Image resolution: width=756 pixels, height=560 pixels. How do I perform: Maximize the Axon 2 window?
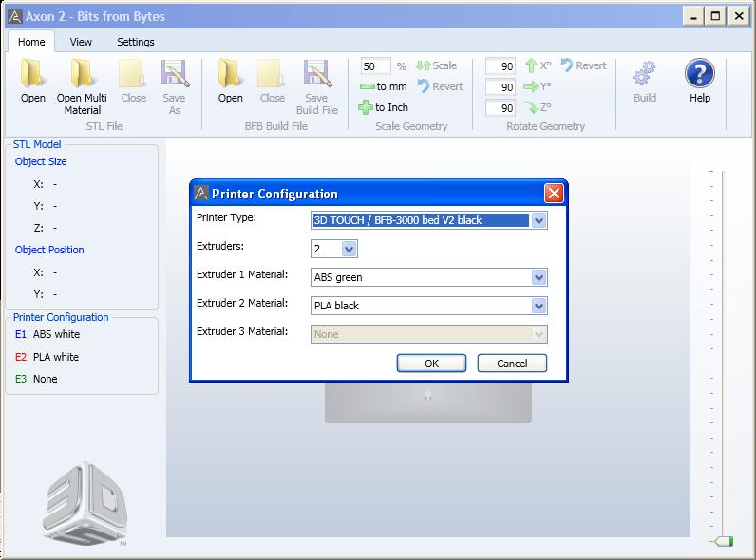715,16
